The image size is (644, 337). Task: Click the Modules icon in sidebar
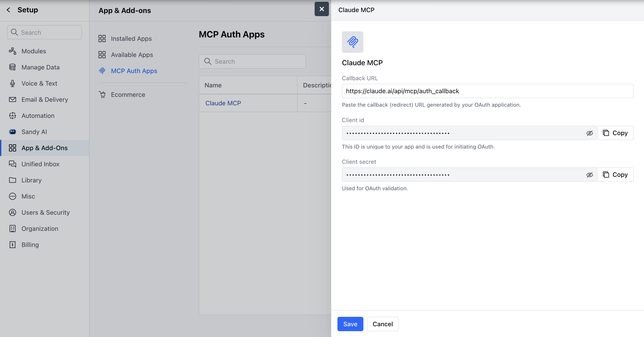click(x=13, y=51)
